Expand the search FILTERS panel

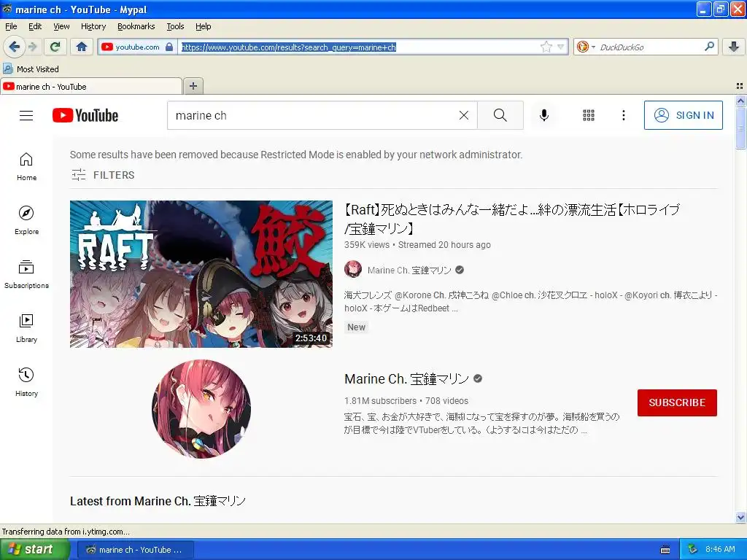pos(103,175)
